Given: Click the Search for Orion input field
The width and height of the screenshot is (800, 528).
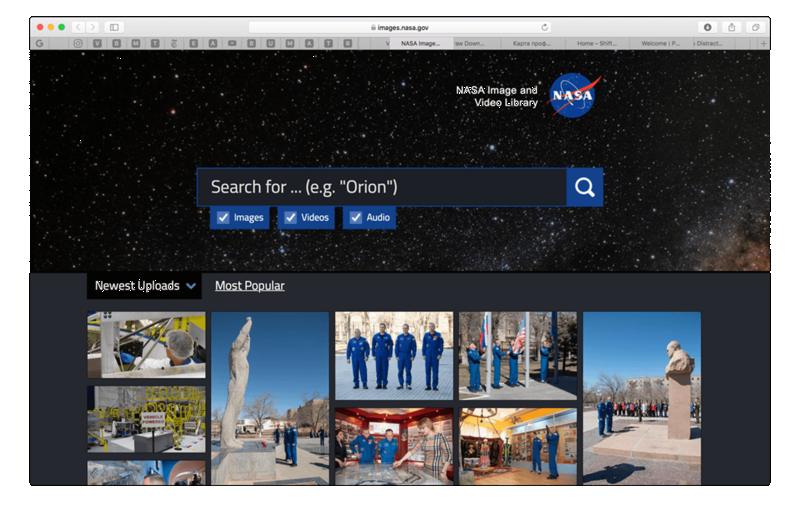Looking at the screenshot, I should (x=381, y=187).
